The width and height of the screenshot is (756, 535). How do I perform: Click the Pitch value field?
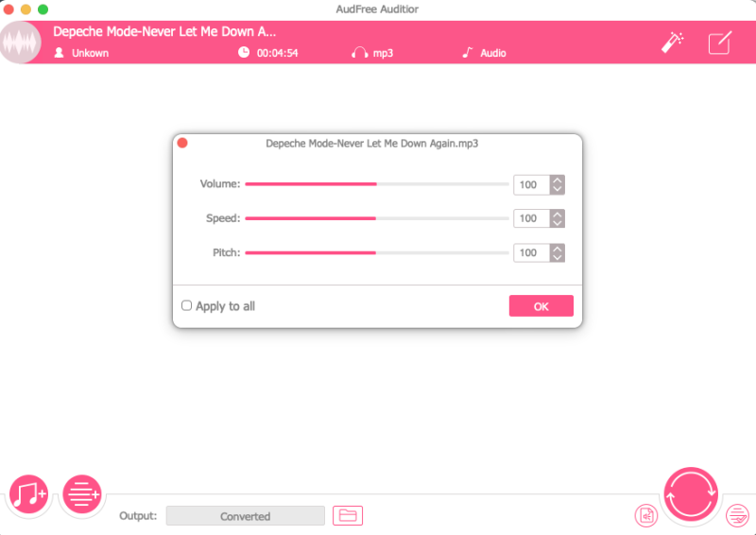click(531, 252)
